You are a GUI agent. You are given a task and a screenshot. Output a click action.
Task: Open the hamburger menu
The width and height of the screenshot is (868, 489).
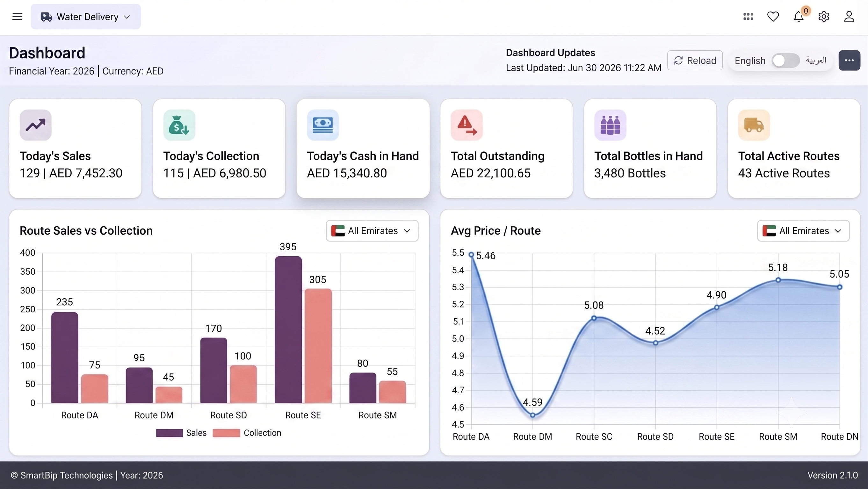(17, 17)
